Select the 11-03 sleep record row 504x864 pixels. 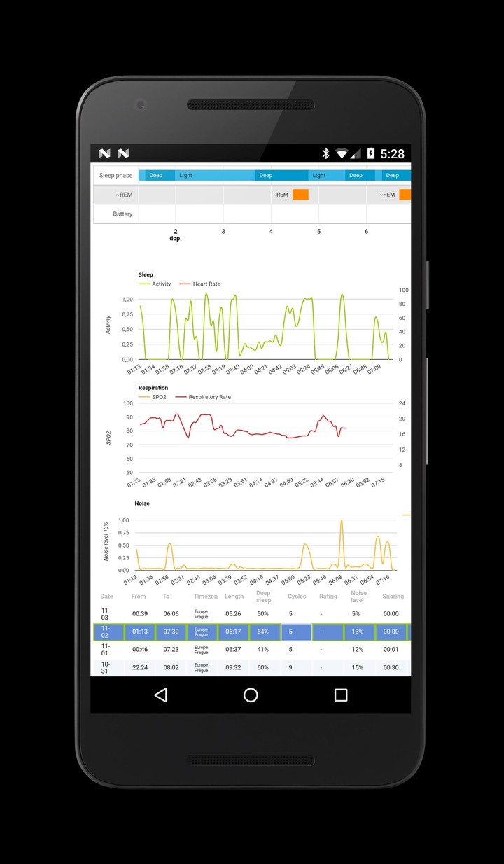tap(251, 614)
